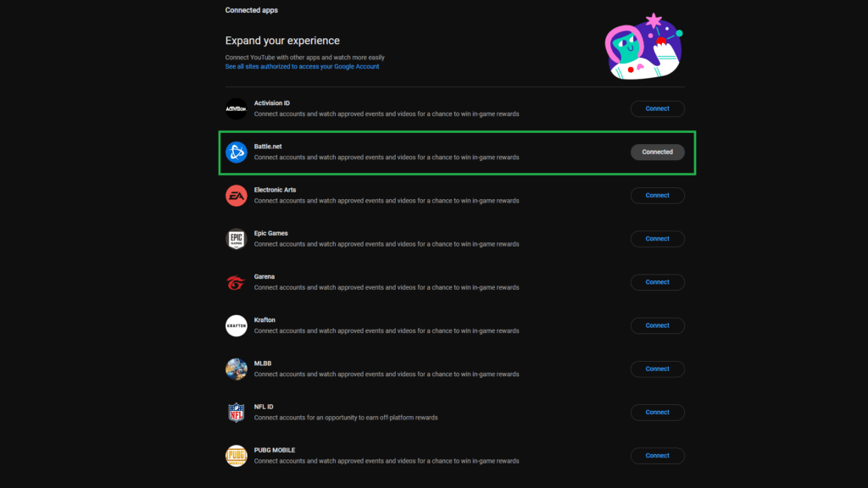Screen dimensions: 868x488
Task: Click the MLBB logo icon
Action: [236, 369]
